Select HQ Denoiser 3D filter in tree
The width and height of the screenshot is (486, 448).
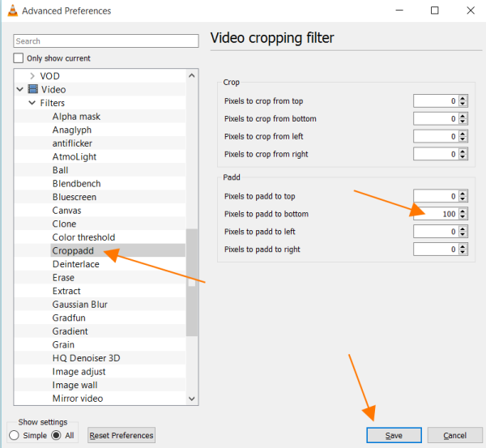[86, 358]
